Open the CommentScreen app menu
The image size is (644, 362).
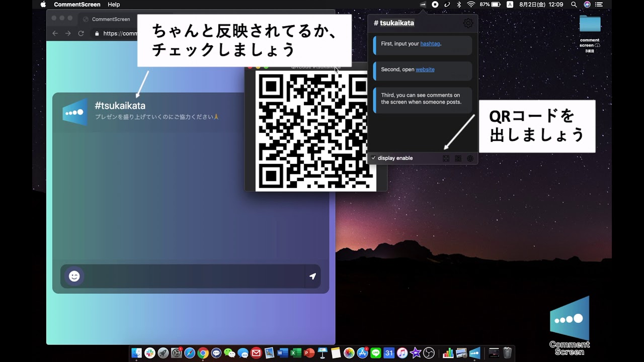click(x=77, y=5)
